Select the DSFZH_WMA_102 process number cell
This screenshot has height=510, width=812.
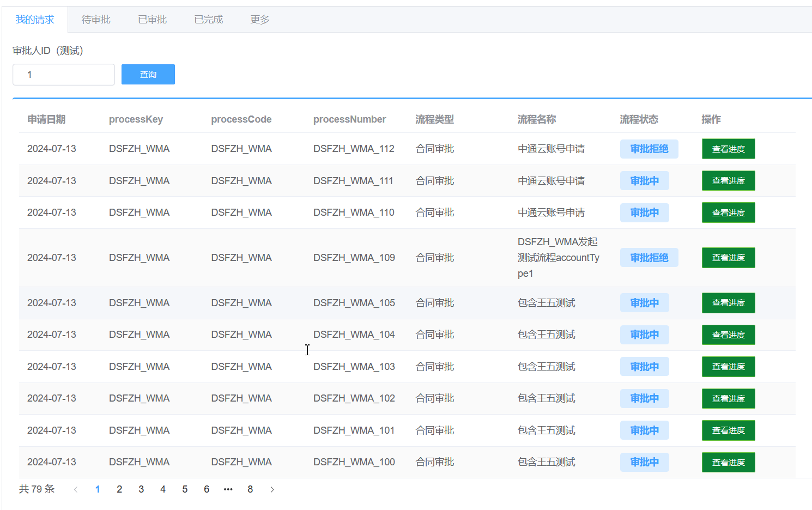point(354,398)
